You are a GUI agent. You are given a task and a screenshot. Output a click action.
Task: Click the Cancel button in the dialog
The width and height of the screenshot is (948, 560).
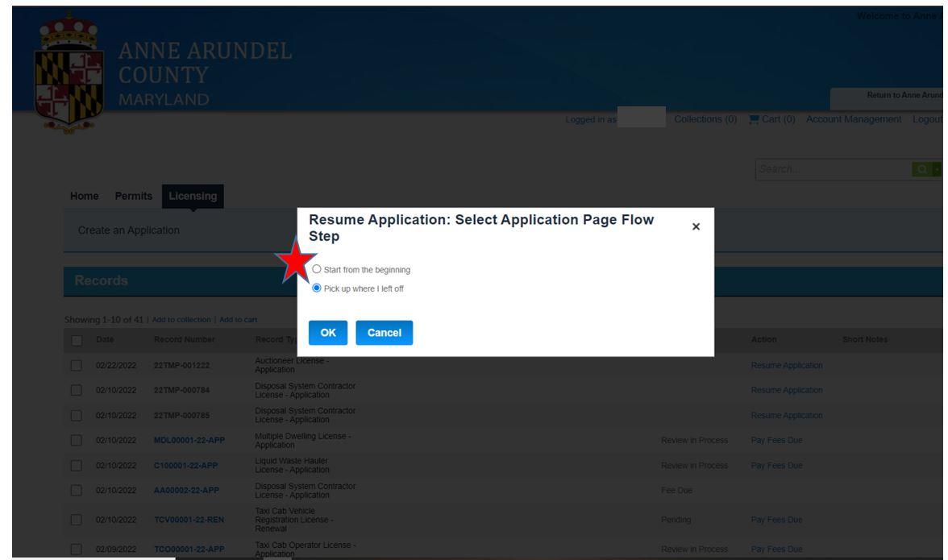pos(384,333)
